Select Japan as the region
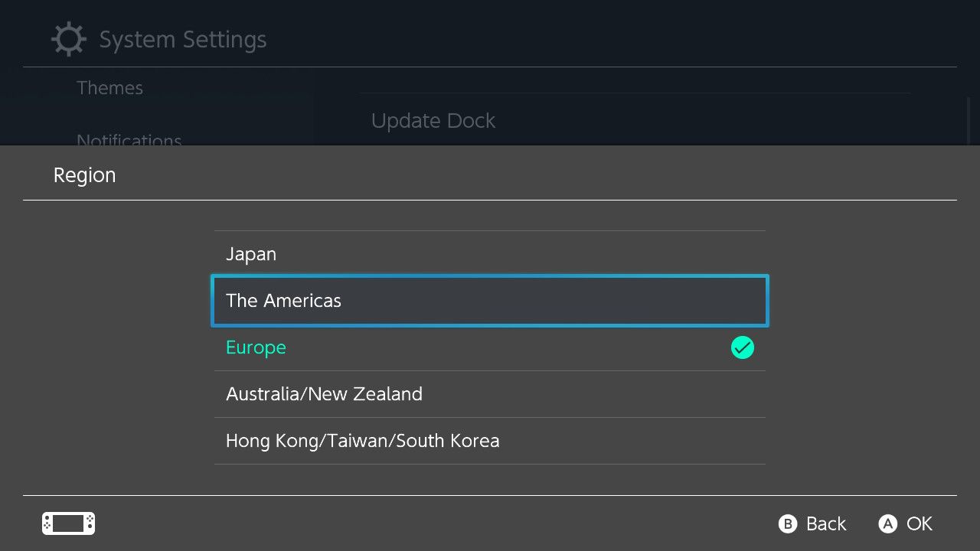Screen dimensions: 980x551 coord(490,254)
